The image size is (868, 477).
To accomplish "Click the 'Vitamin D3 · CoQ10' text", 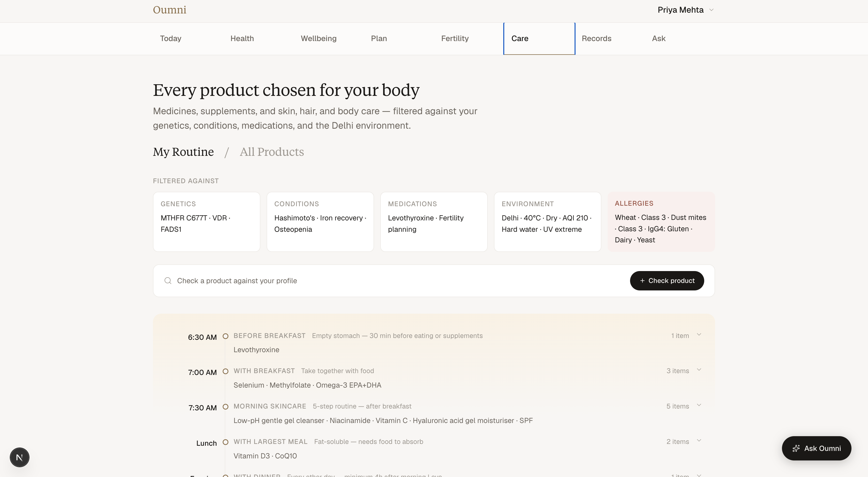I will 265,456.
